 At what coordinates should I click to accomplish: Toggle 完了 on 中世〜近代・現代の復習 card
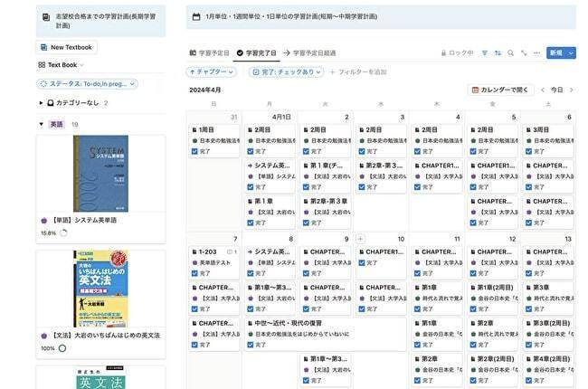tap(250, 345)
